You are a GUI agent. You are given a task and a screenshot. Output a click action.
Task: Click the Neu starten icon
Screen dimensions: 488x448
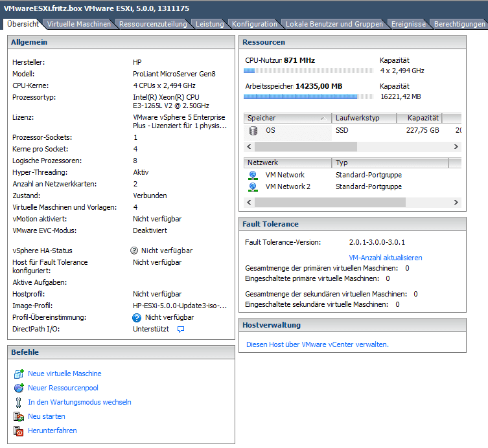click(19, 416)
